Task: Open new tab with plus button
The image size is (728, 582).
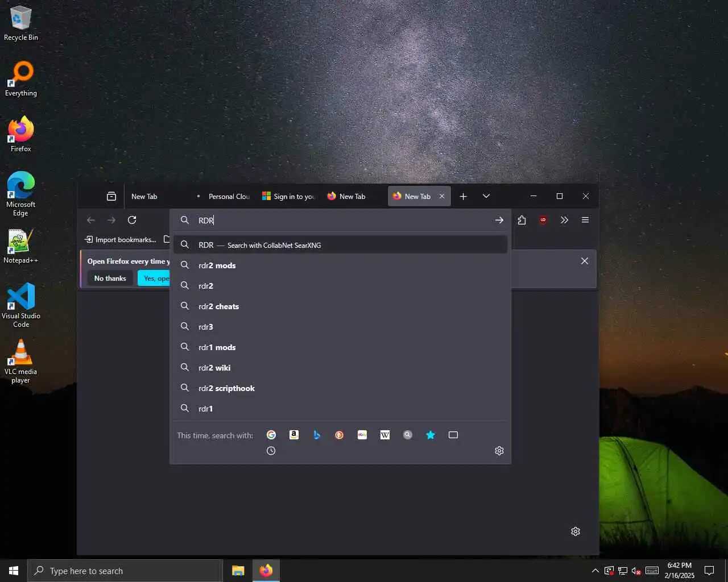Action: click(464, 196)
